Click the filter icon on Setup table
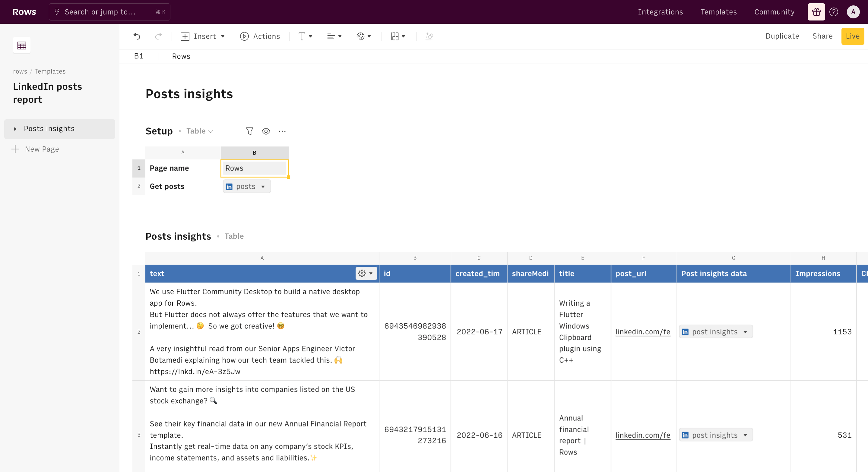The height and width of the screenshot is (472, 868). pos(249,131)
